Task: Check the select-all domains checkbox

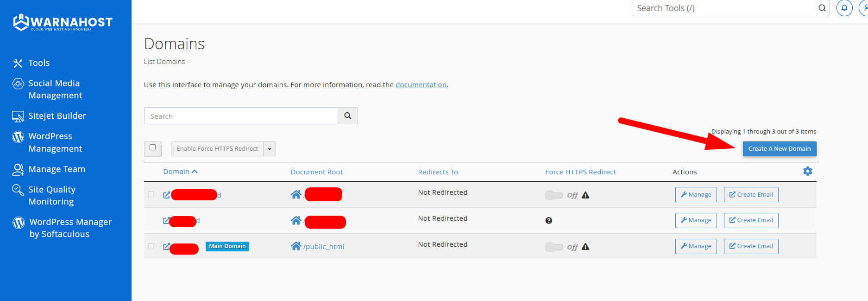Action: pos(152,148)
